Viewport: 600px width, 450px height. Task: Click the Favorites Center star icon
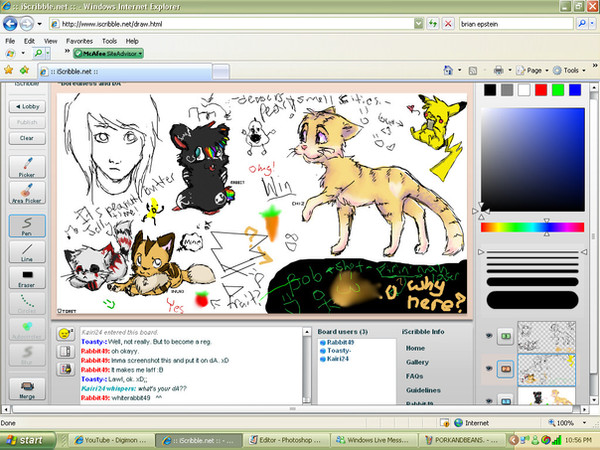tap(8, 70)
